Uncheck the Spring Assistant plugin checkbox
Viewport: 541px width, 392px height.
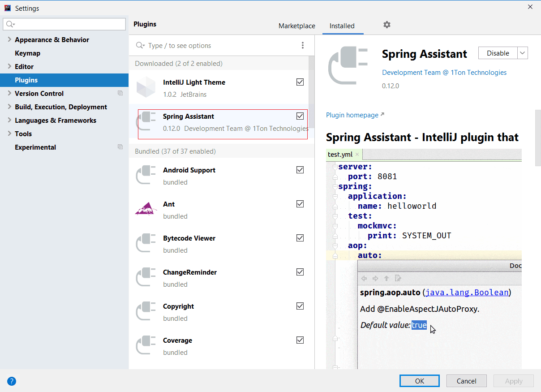300,116
